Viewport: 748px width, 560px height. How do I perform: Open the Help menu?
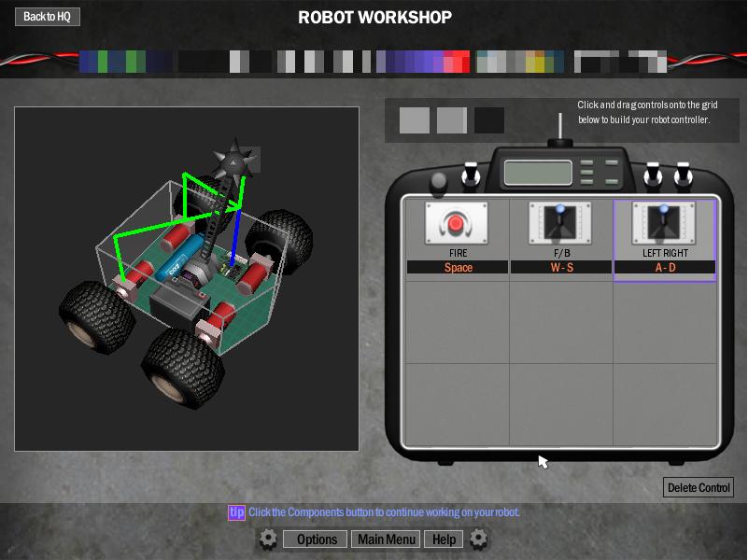click(x=444, y=539)
